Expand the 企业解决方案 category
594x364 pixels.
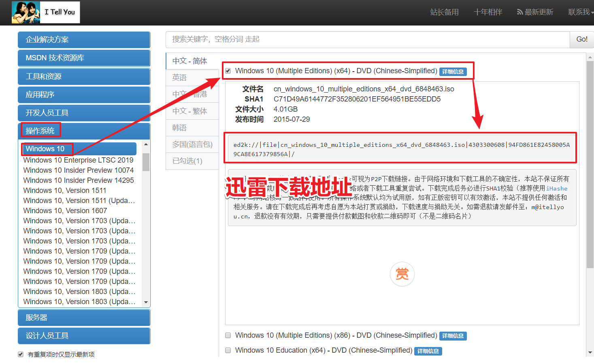[x=84, y=40]
